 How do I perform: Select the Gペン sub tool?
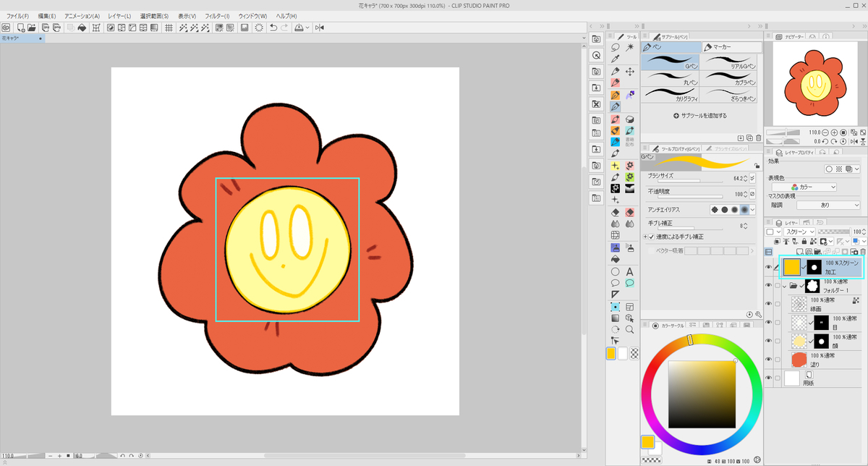tap(671, 62)
